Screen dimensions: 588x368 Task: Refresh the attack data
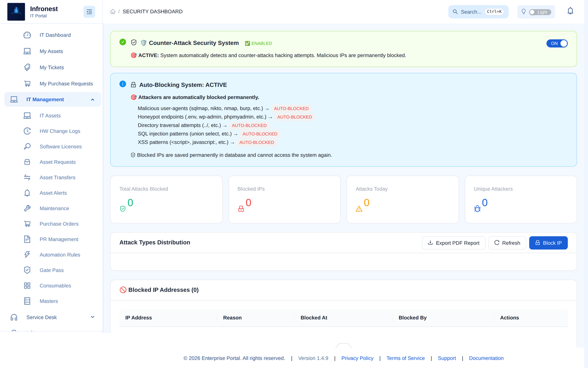[x=507, y=243]
